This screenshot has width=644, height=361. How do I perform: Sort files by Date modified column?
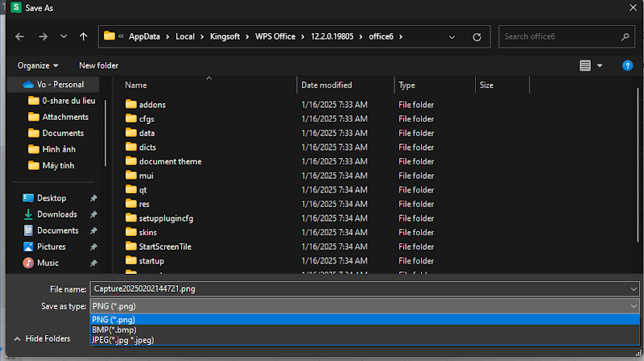(x=326, y=85)
